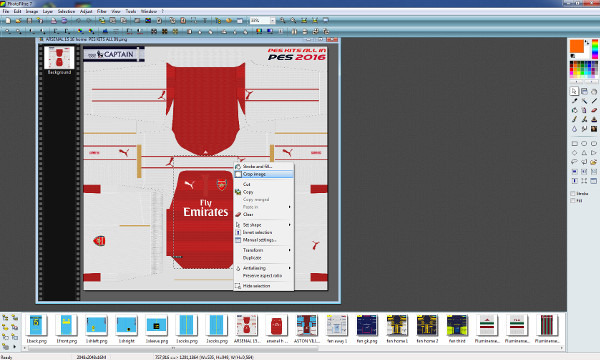Image resolution: width=600 pixels, height=360 pixels.
Task: Open the Layer menu
Action: 47,11
